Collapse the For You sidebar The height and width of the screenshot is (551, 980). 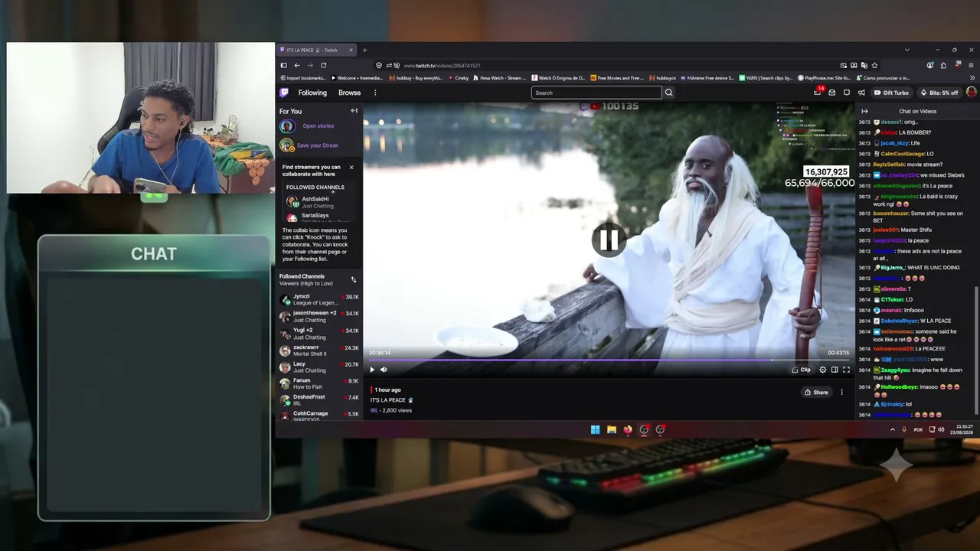(x=354, y=111)
